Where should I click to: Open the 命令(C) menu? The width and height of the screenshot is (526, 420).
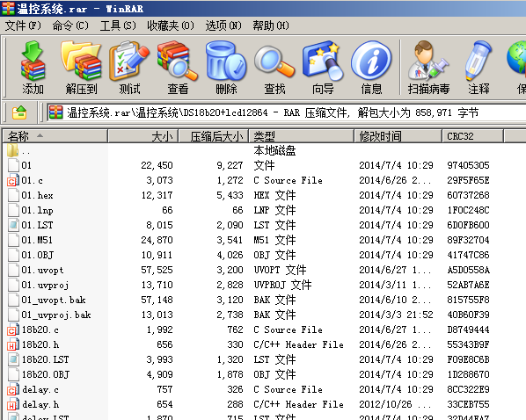coord(70,25)
